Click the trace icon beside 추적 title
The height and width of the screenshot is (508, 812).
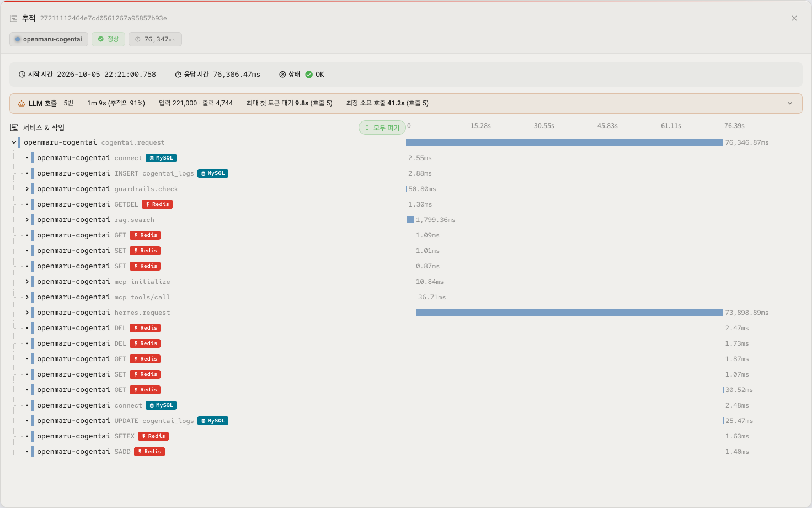pyautogui.click(x=14, y=18)
